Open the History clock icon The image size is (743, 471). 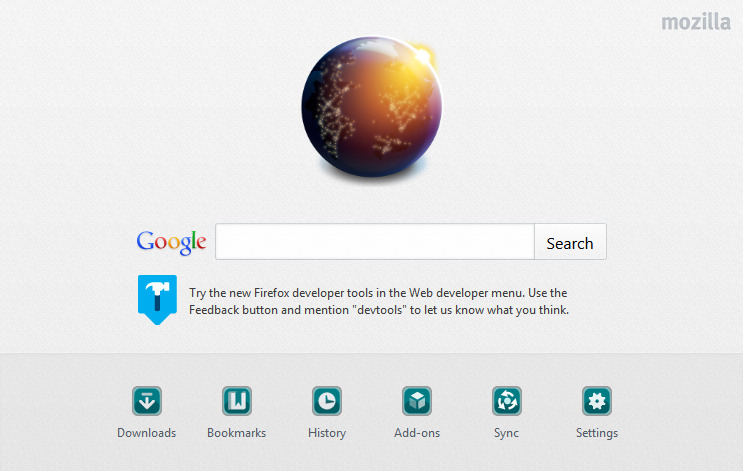pos(327,402)
